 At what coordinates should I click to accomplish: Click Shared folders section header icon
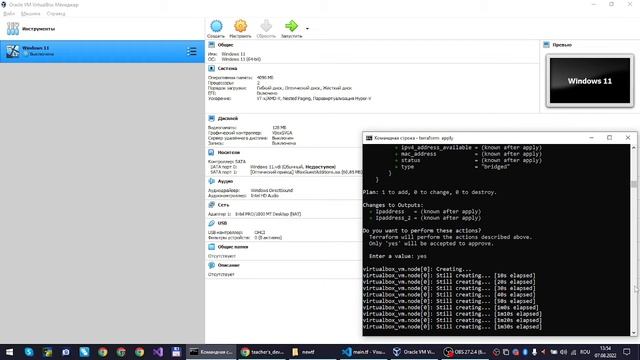(x=211, y=247)
